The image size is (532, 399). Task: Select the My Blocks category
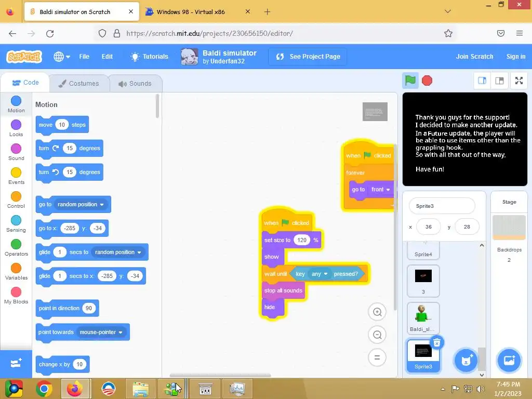[16, 296]
